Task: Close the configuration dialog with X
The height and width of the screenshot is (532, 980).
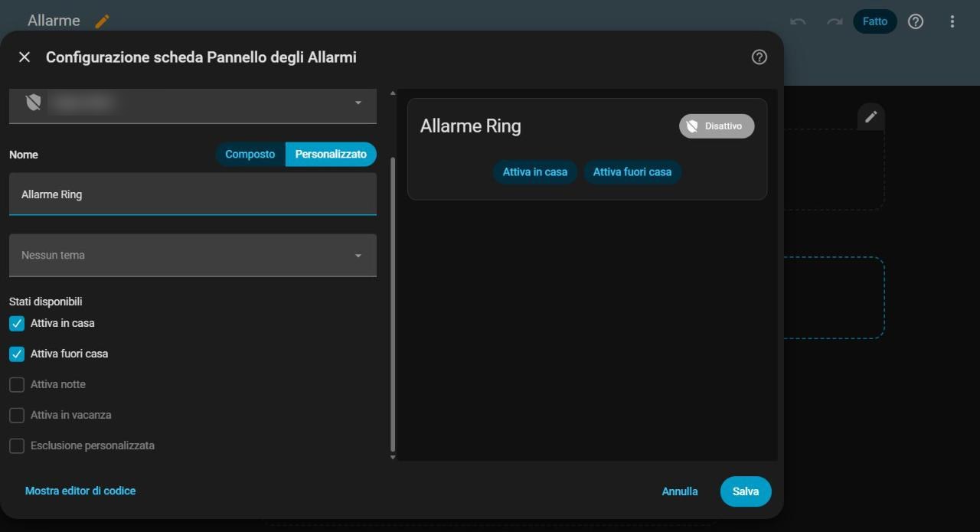Action: pyautogui.click(x=24, y=57)
